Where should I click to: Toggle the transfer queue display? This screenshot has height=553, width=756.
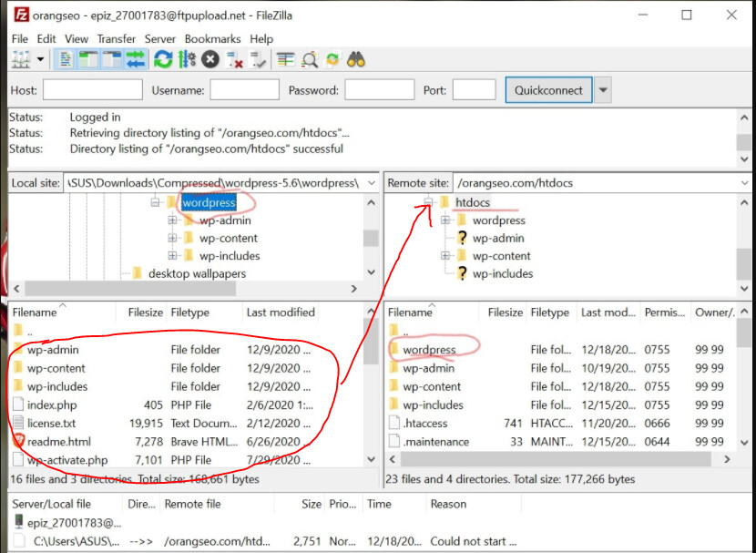pos(136,60)
